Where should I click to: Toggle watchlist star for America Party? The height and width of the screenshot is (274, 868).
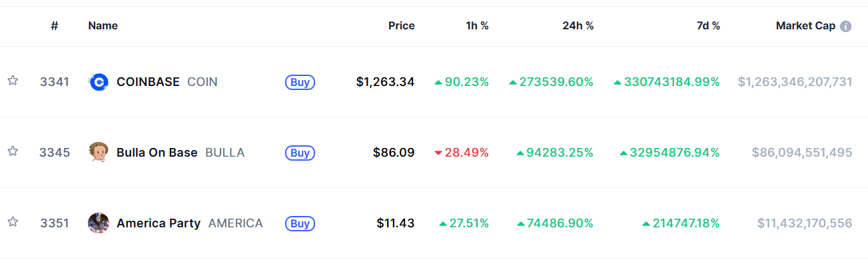(13, 222)
